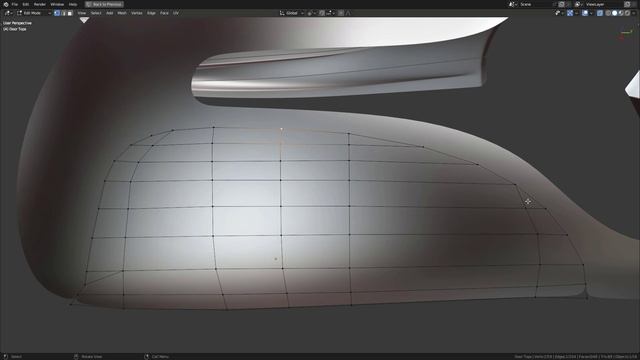The height and width of the screenshot is (360, 640).
Task: Open the snapping options dropdown
Action: click(x=330, y=13)
